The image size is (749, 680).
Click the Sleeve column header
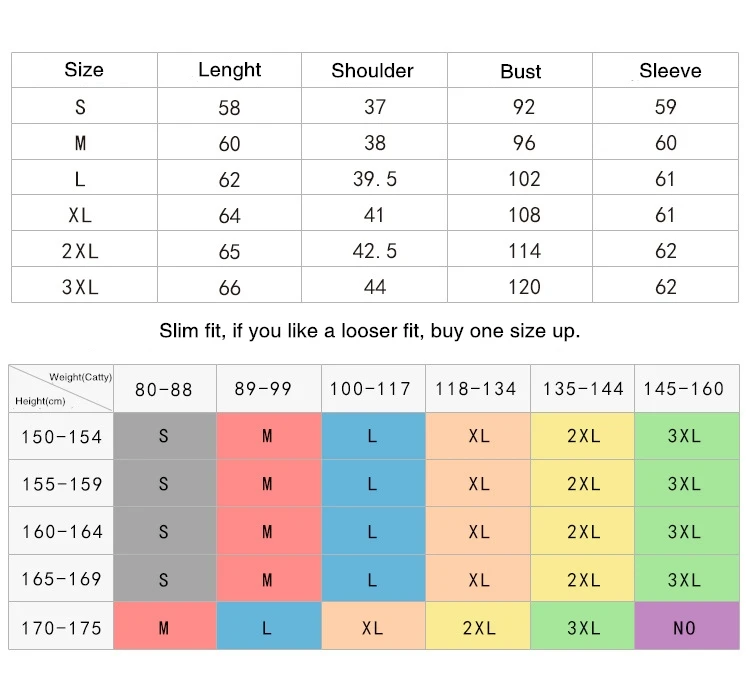[x=670, y=71]
